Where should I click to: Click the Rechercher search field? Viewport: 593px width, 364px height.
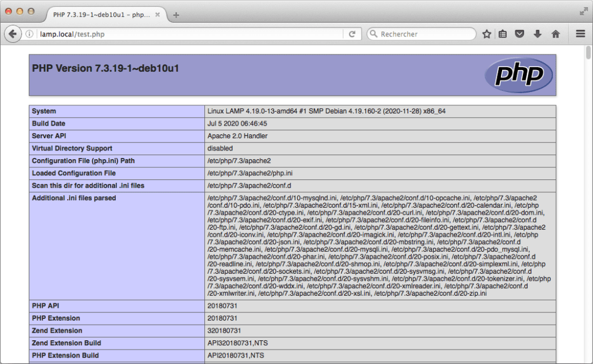click(x=423, y=34)
